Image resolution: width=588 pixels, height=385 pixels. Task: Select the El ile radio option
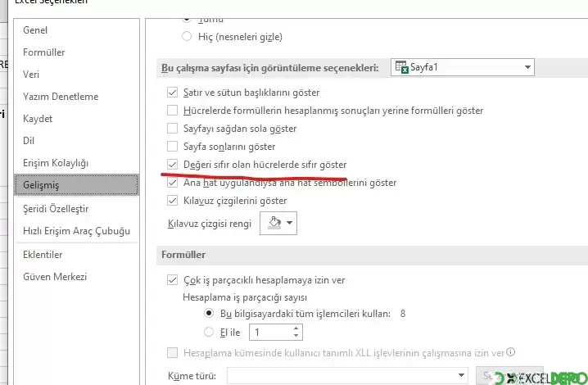click(x=209, y=332)
